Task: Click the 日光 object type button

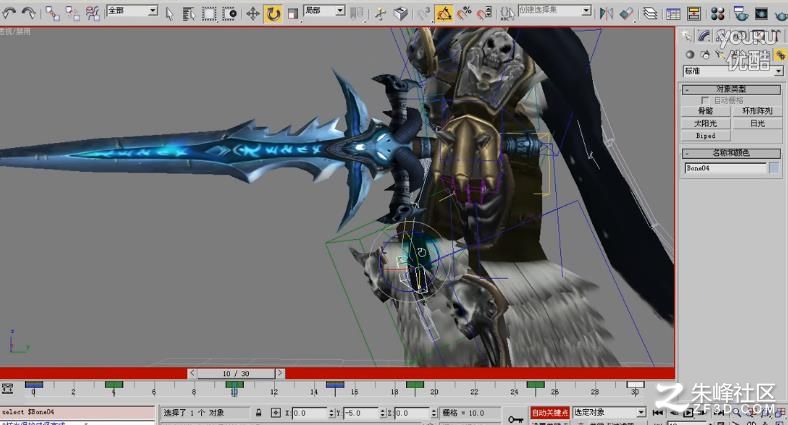Action: tap(757, 123)
